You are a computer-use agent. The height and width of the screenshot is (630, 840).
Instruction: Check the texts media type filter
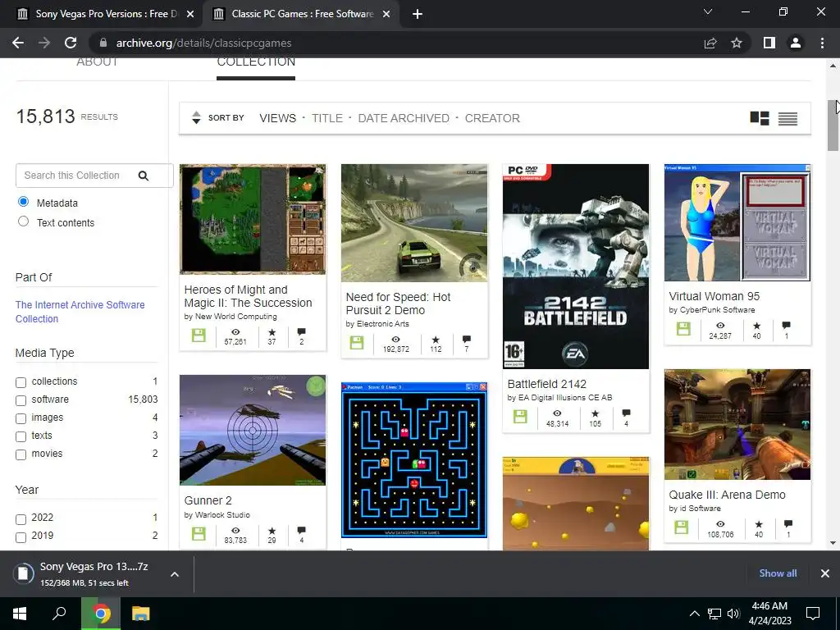tap(21, 436)
